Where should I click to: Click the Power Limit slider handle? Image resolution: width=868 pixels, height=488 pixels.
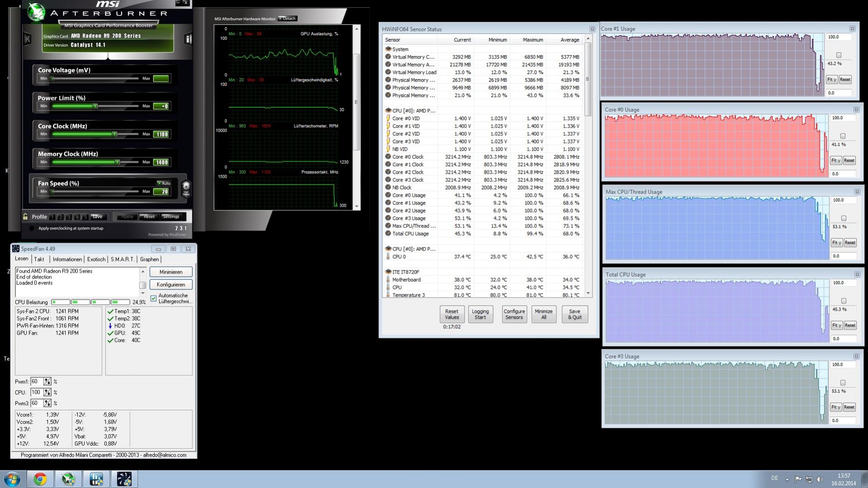tap(95, 106)
